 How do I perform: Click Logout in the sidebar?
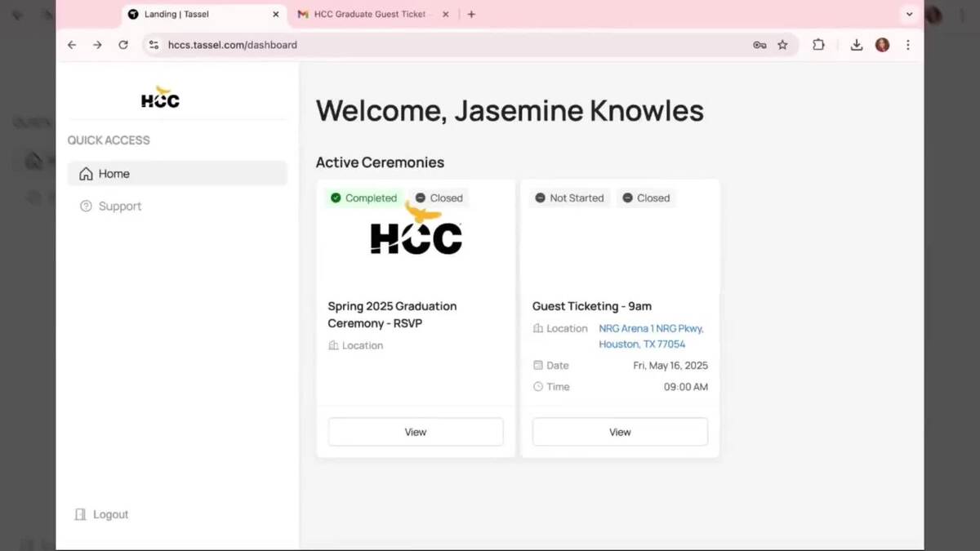[110, 514]
